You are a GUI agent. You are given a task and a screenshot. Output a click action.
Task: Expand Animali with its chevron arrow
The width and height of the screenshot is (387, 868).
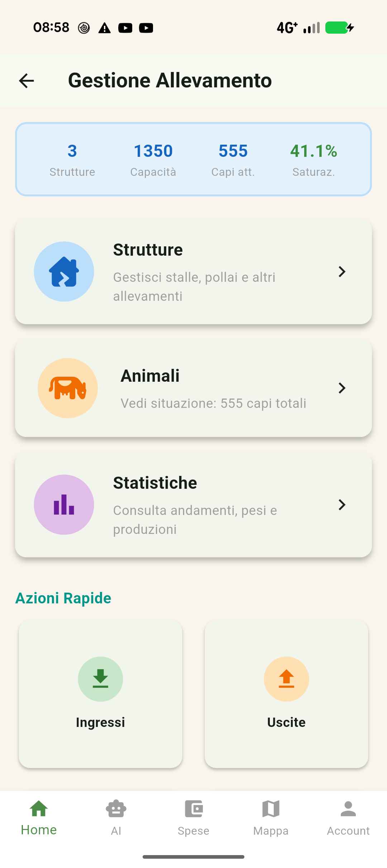[x=342, y=388]
